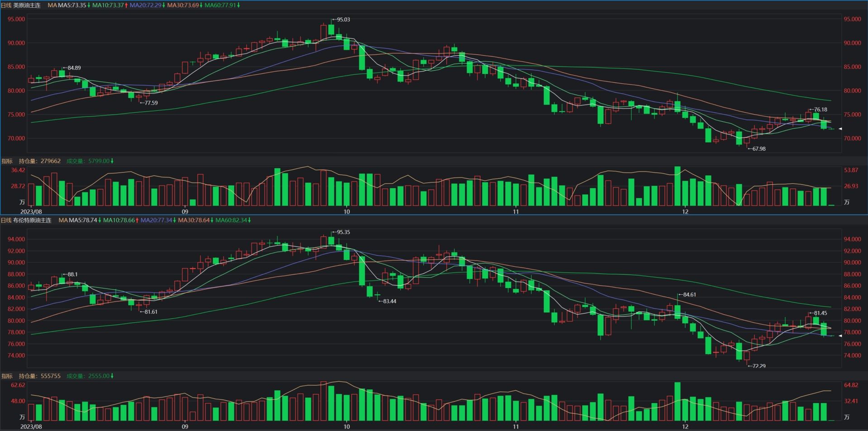Click the MA5:73.35 indicator value
Image resolution: width=868 pixels, height=431 pixels.
pos(72,5)
